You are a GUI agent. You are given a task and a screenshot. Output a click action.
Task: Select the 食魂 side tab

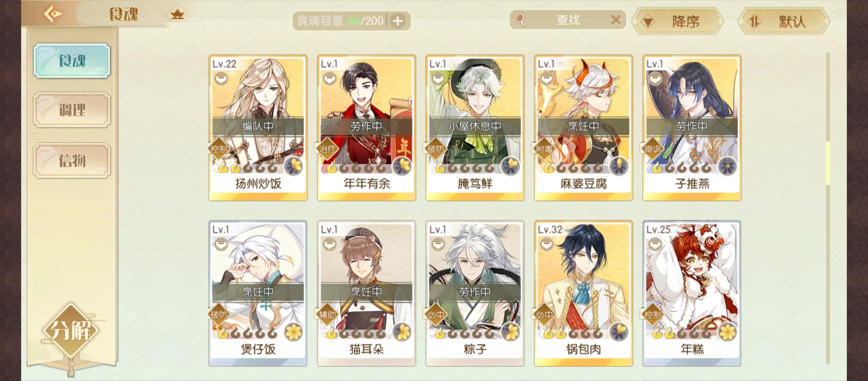[72, 61]
